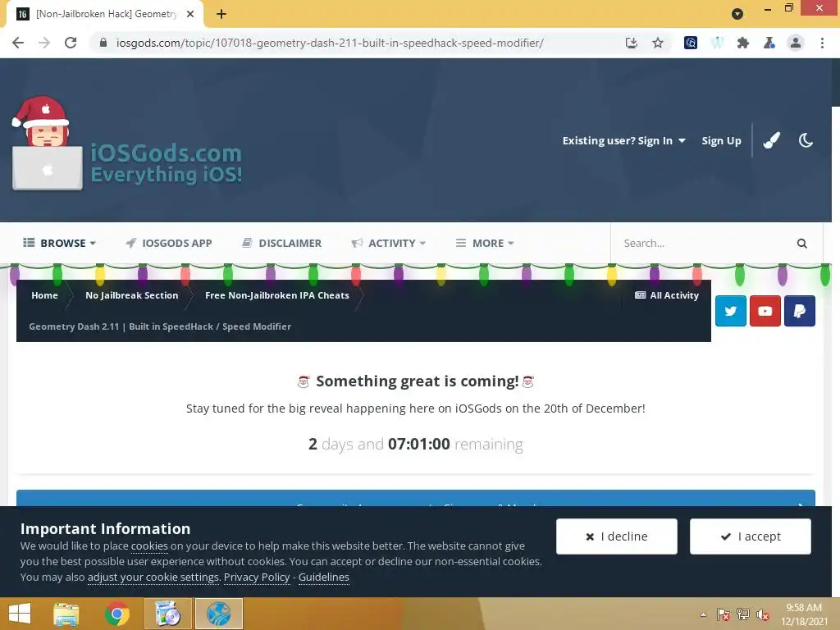Open Free Non-Jailbroken IPA Cheats breadcrumb
The width and height of the screenshot is (840, 630).
(277, 295)
